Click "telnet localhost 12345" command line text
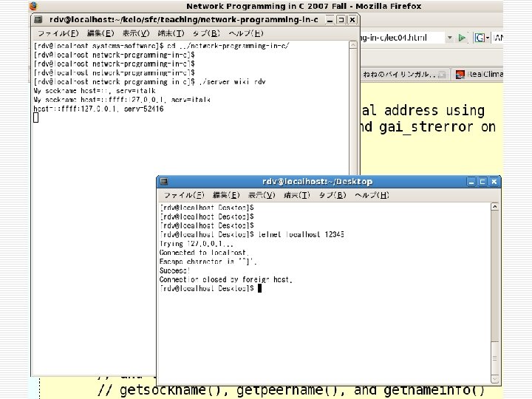This screenshot has height=399, width=532. click(301, 234)
